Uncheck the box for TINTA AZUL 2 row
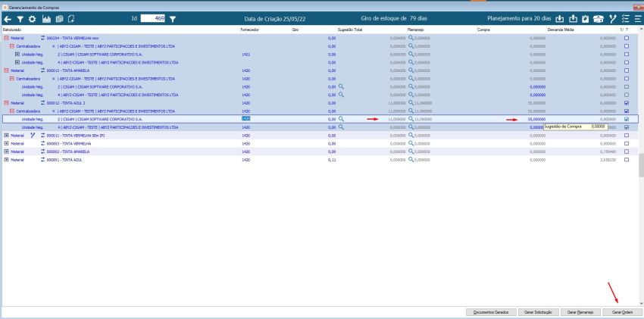The width and height of the screenshot is (644, 319). pyautogui.click(x=627, y=103)
